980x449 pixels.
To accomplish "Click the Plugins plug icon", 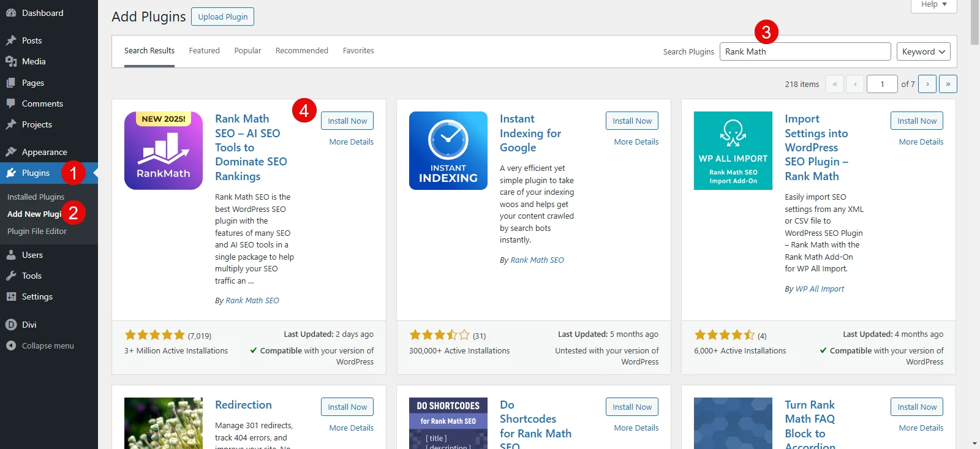I will coord(11,173).
